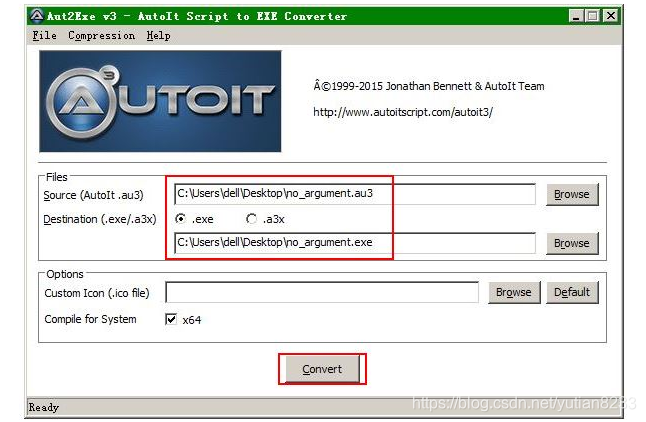646x422 pixels.
Task: Click the autoitscript.com URL text
Action: [x=403, y=112]
